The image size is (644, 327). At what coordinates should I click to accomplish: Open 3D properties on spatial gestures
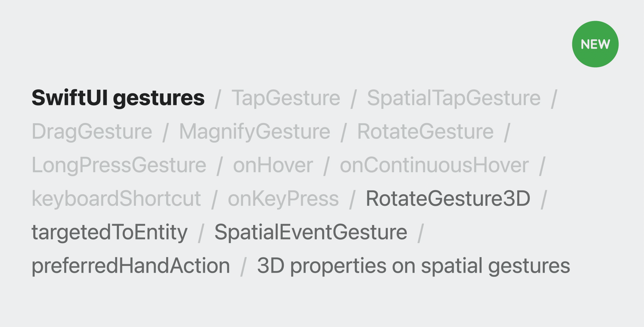pos(414,266)
